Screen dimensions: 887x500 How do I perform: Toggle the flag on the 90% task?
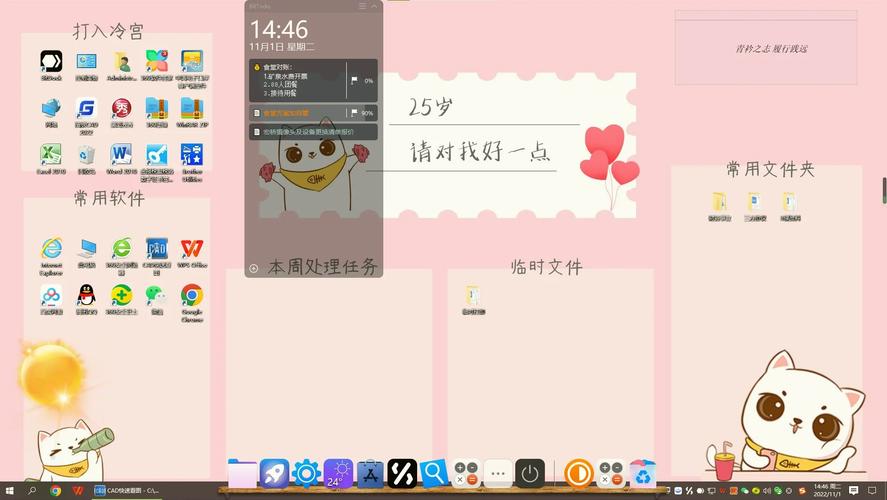coord(352,113)
